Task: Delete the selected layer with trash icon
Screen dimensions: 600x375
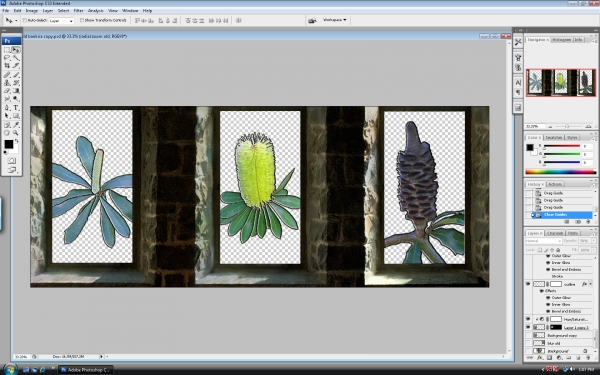Action: pos(587,358)
